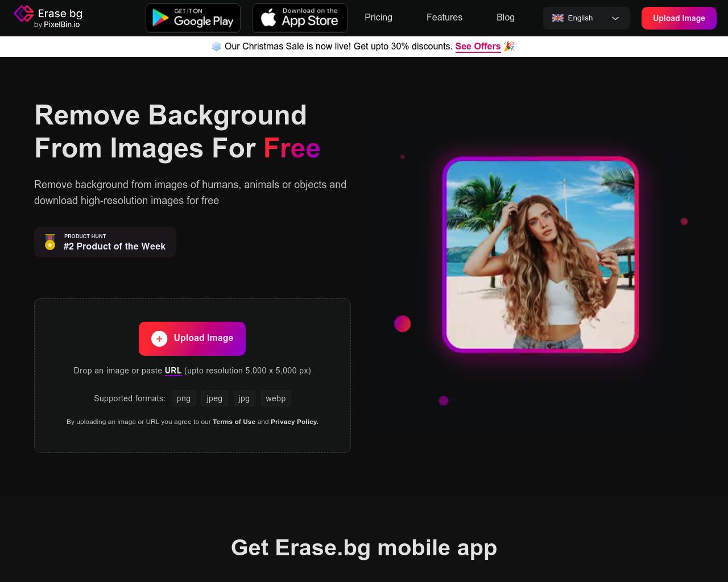Click the beach woman sample image

540,255
